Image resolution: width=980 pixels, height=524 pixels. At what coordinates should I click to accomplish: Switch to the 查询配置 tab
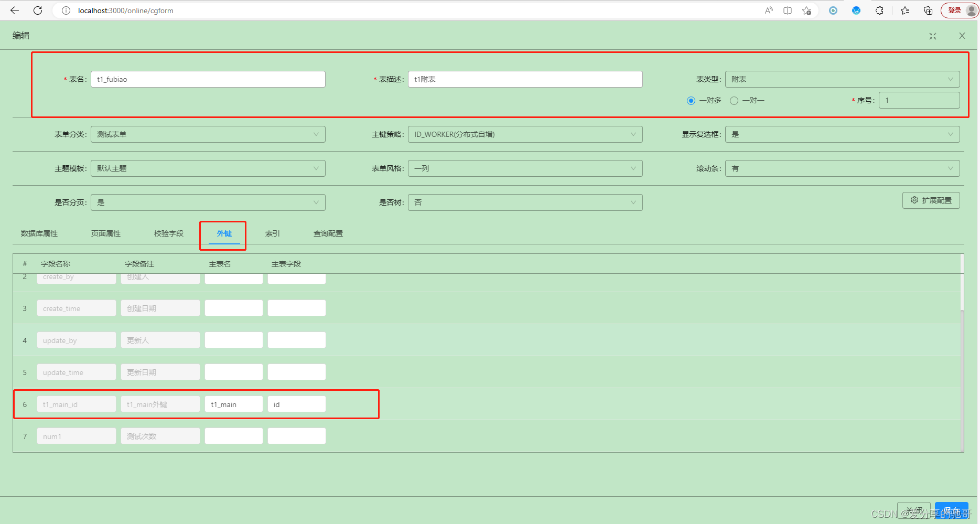point(328,233)
